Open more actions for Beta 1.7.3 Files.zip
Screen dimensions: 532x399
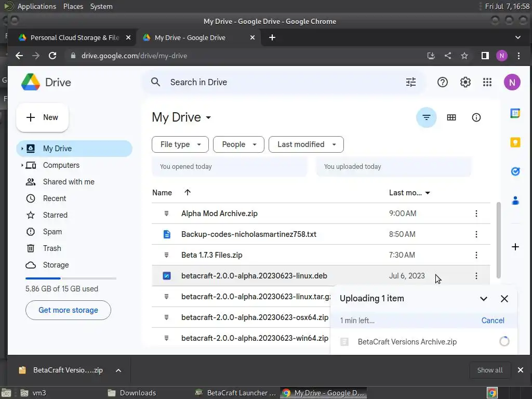coord(476,255)
